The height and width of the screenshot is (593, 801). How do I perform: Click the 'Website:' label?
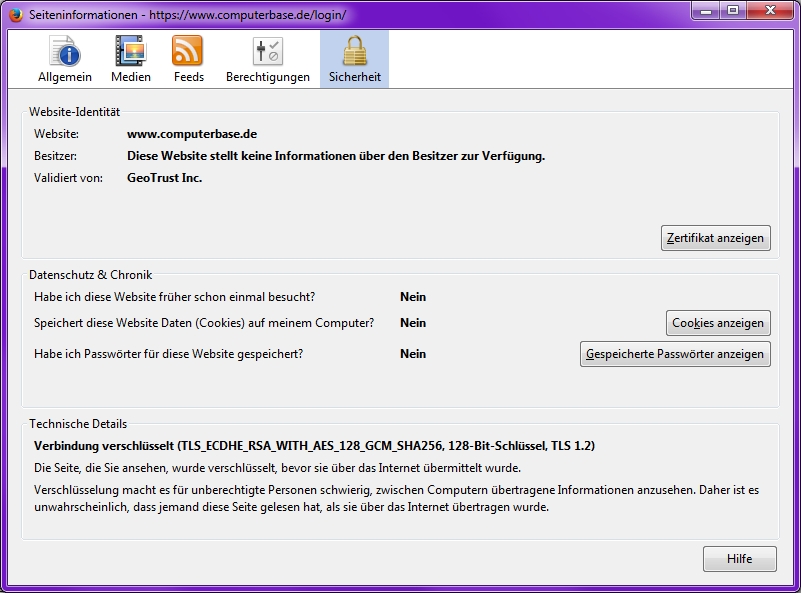click(56, 134)
